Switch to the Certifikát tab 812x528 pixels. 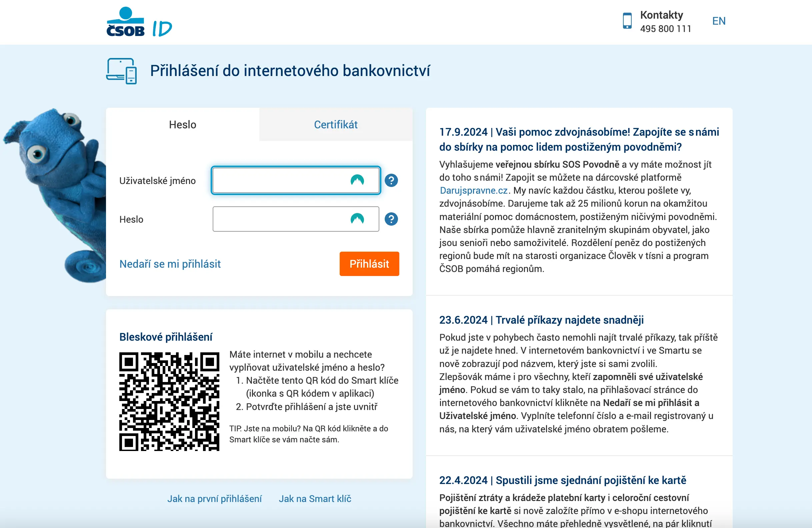[x=336, y=124]
